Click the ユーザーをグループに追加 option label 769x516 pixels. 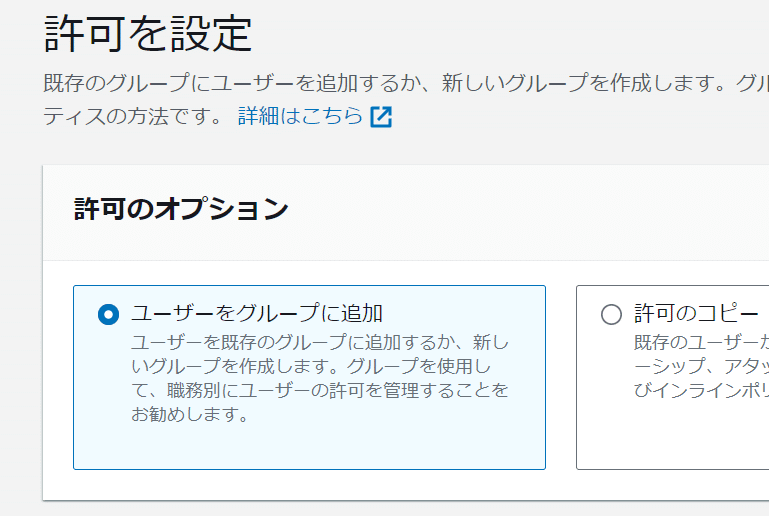[x=257, y=313]
